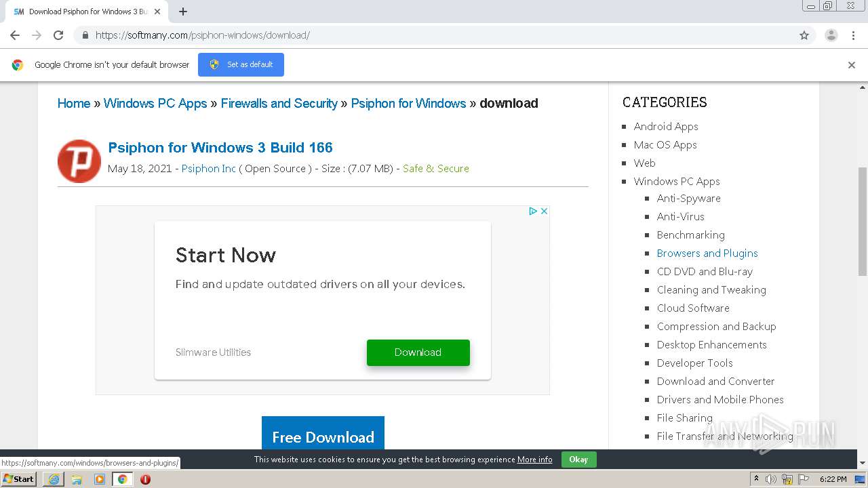Open media player taskbar icon
Image resolution: width=868 pixels, height=488 pixels.
100,479
